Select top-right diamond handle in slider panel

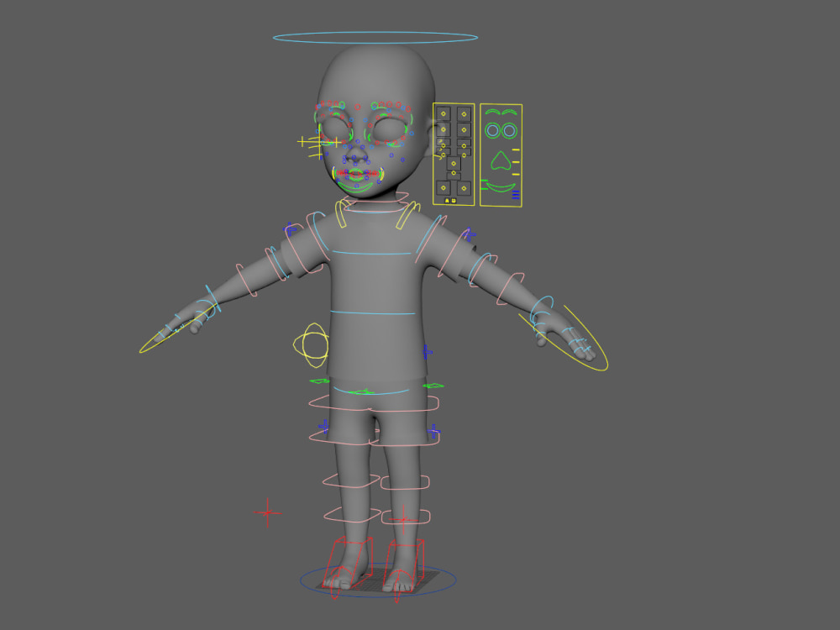(464, 113)
